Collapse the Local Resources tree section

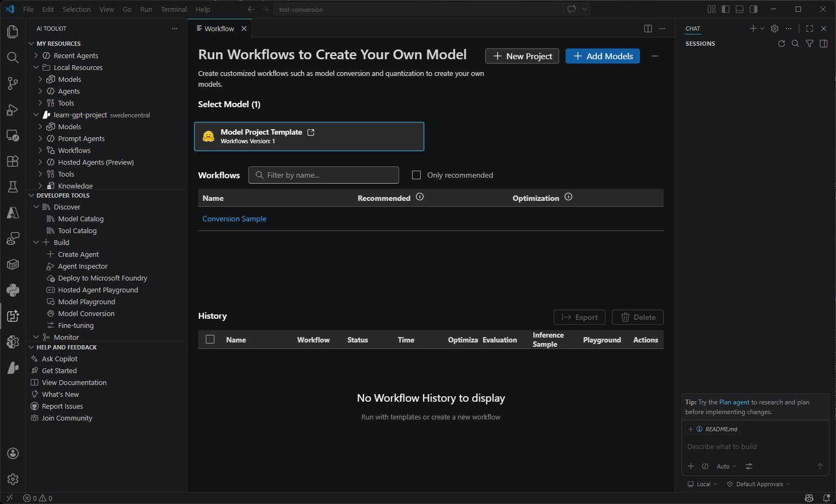coord(36,67)
